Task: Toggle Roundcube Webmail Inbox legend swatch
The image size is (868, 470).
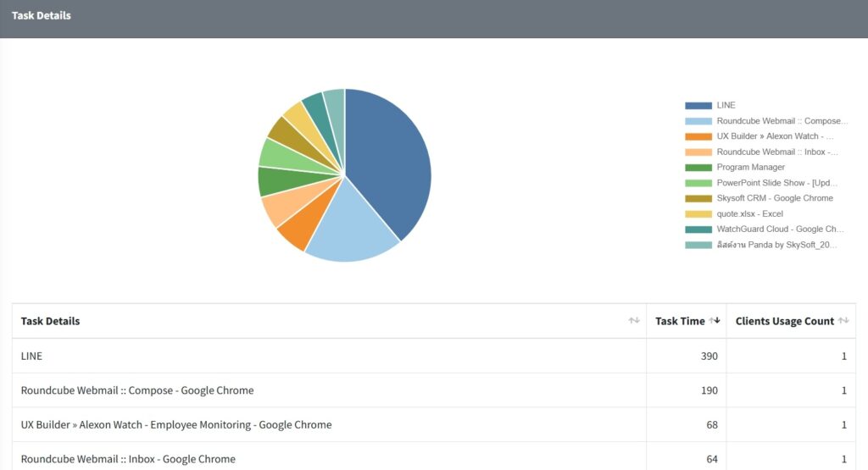Action: pyautogui.click(x=698, y=152)
